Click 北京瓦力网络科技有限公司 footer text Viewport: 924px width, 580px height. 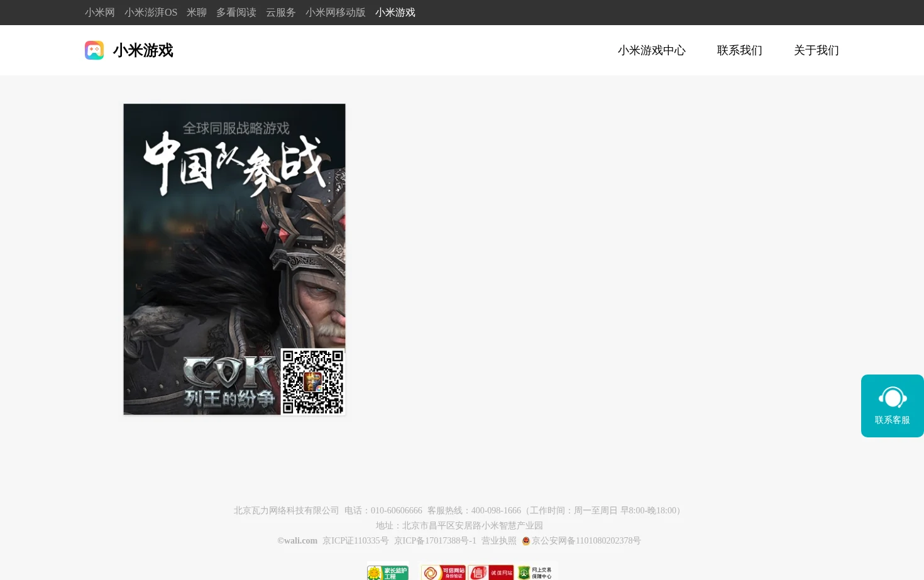click(x=287, y=511)
